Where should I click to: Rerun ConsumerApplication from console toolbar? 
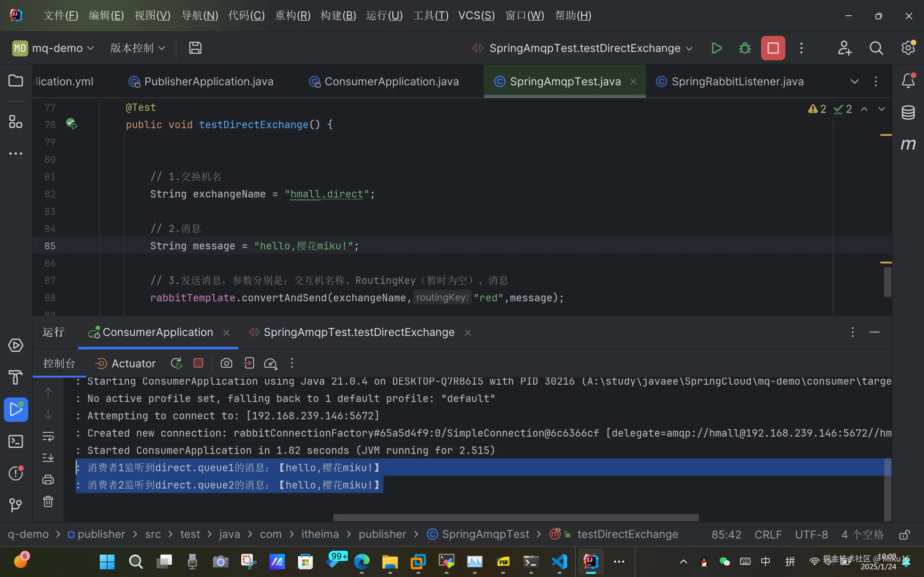pyautogui.click(x=176, y=363)
